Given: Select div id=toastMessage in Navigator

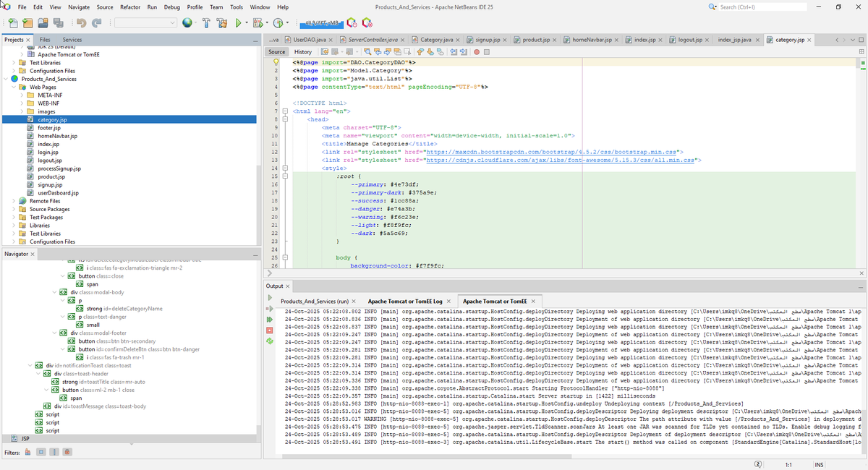Looking at the screenshot, I should [100, 406].
